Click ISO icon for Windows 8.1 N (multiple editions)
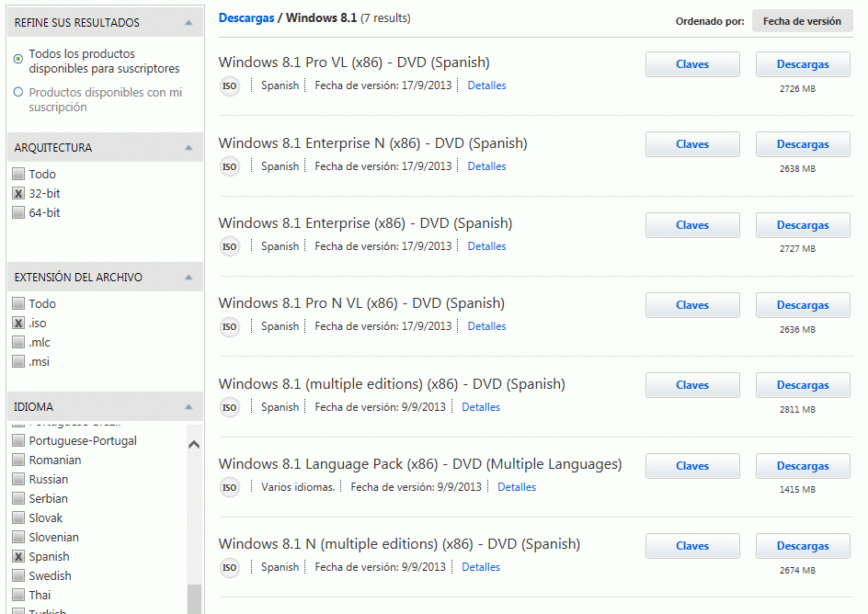The height and width of the screenshot is (614, 868). coord(229,568)
